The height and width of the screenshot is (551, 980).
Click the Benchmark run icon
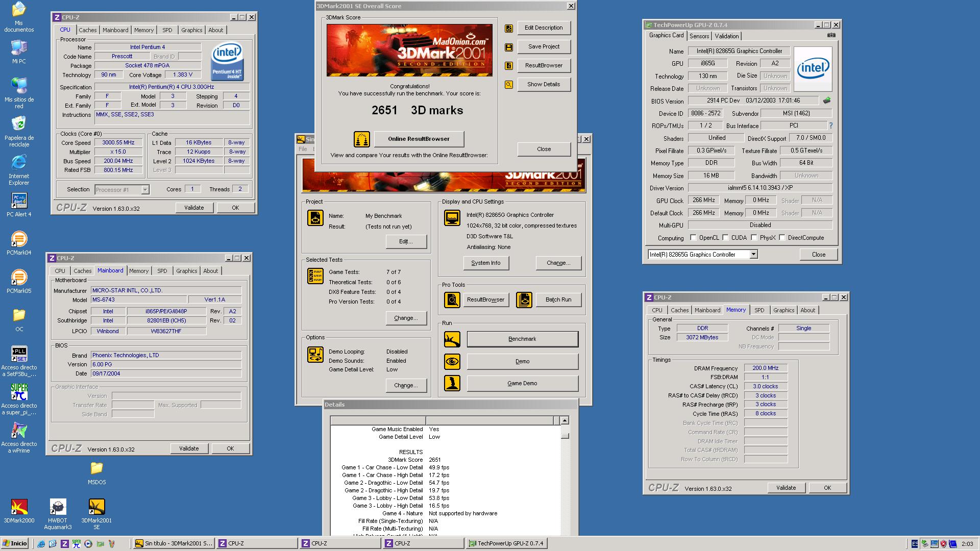[x=452, y=339]
